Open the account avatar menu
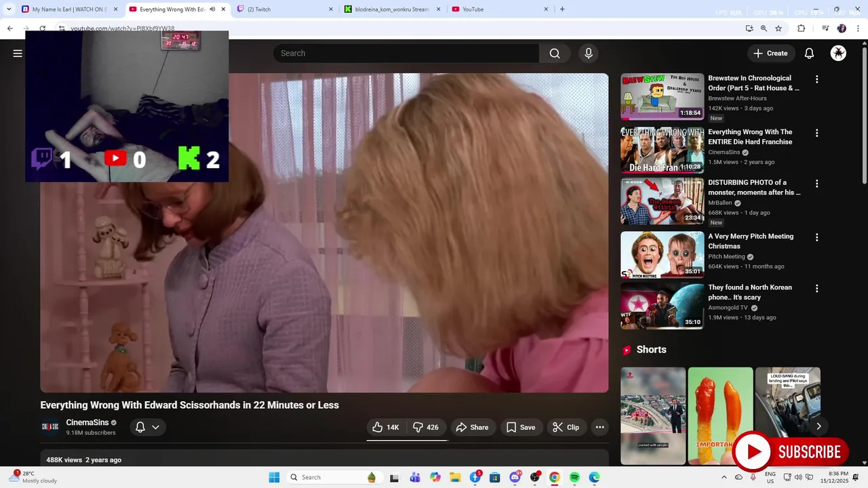 [x=839, y=54]
